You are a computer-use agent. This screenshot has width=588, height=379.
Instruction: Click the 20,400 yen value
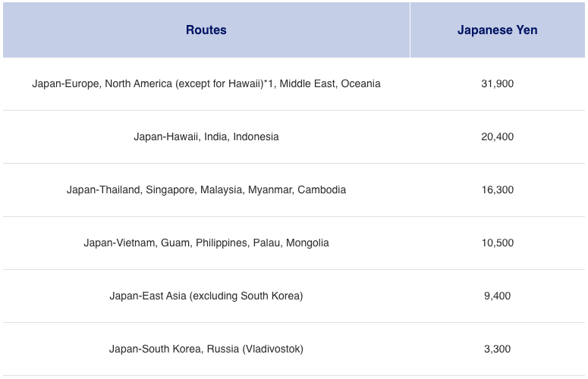[x=497, y=136]
